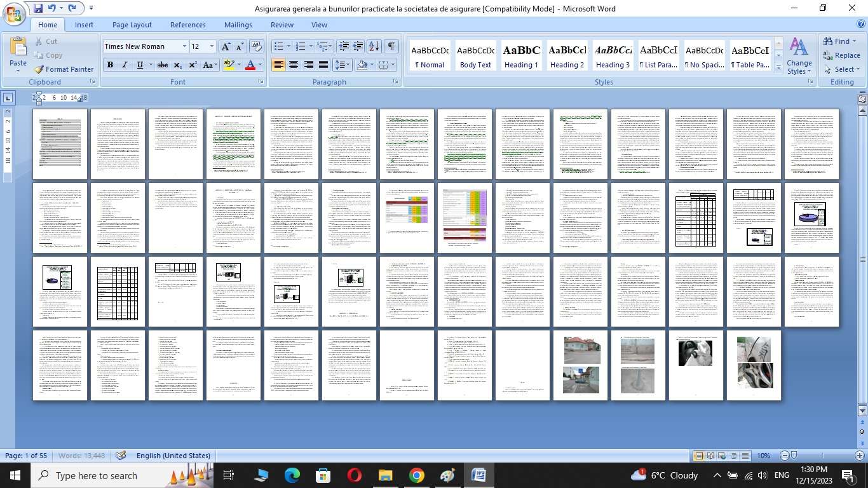Center-align text with the Center icon
The image size is (868, 488).
(294, 65)
